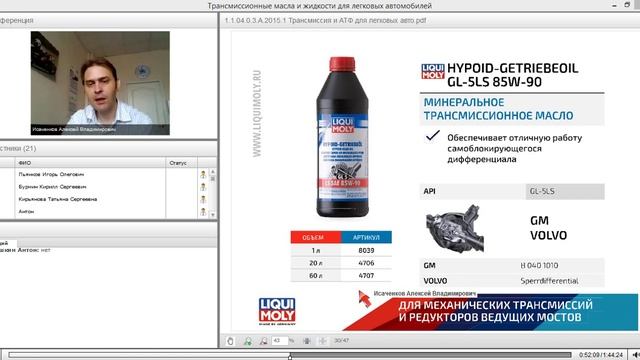Click the checkmark bullet beside the feature text
Image resolution: width=640 pixels, height=360 pixels.
(x=432, y=136)
